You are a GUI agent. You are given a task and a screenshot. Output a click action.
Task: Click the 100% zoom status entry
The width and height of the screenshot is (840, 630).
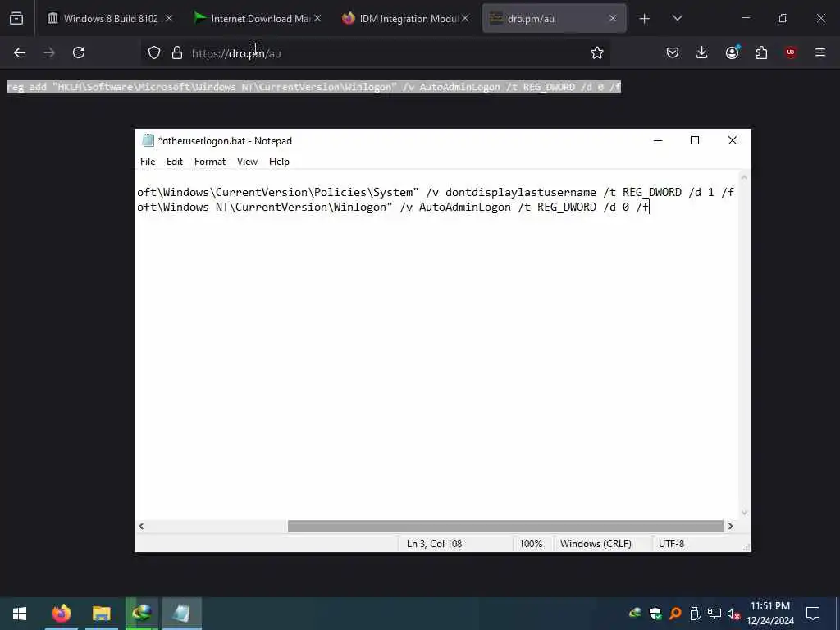click(x=531, y=543)
